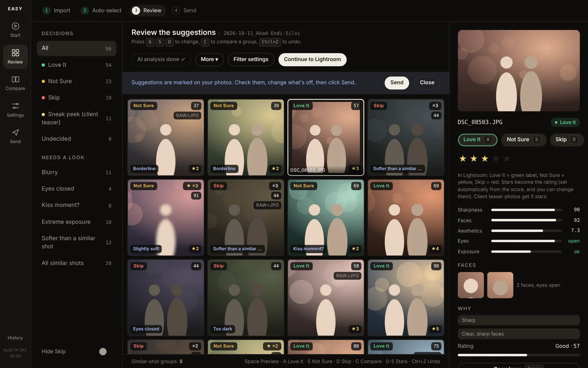Select the Not Sure photo scored 39

pyautogui.click(x=246, y=137)
